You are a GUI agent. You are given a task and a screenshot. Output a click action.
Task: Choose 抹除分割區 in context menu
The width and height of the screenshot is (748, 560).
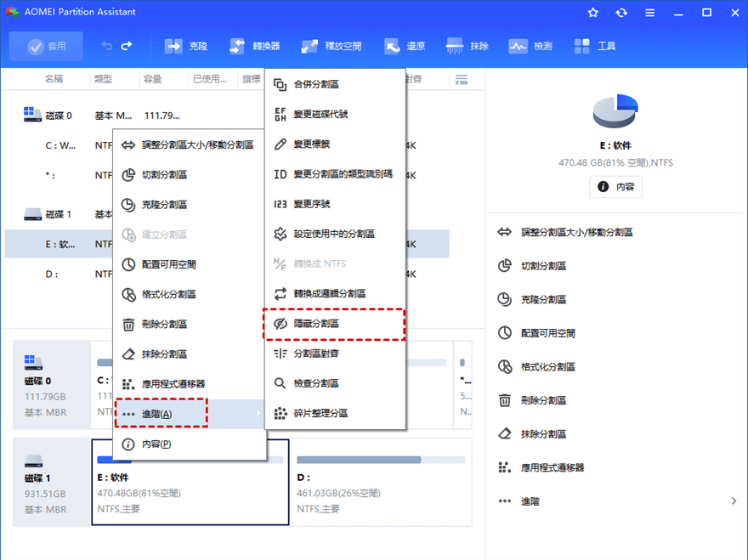tap(189, 354)
